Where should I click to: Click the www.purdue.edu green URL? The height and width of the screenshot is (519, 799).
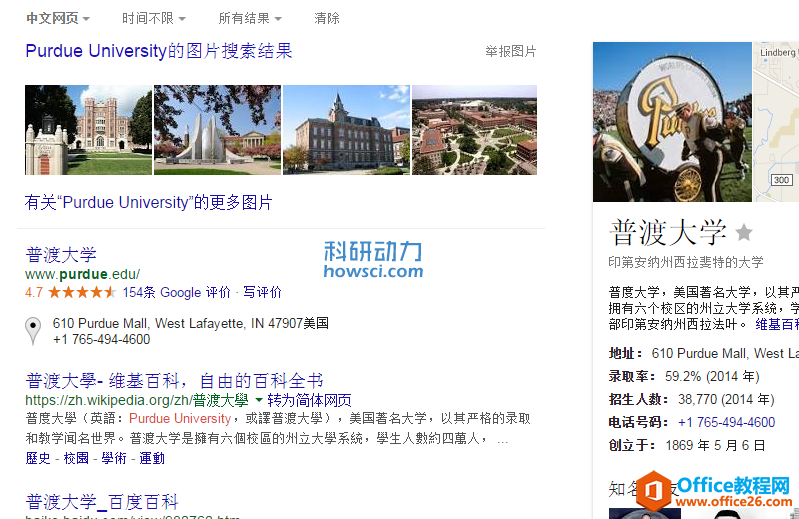click(83, 274)
